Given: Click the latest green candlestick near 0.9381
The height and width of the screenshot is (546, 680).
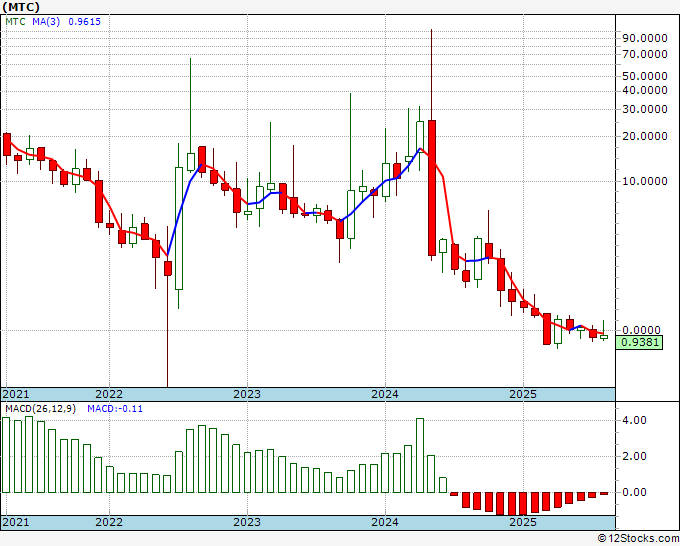Looking at the screenshot, I should click(x=604, y=337).
